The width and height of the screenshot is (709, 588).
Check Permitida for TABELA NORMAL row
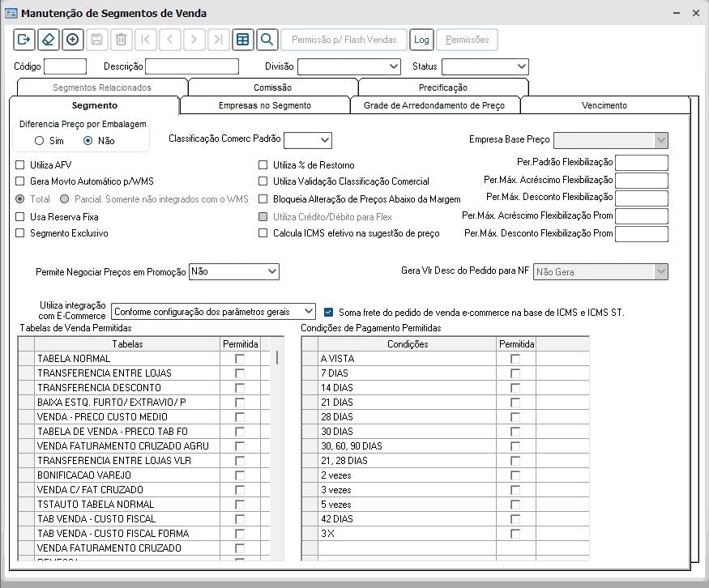pyautogui.click(x=240, y=359)
